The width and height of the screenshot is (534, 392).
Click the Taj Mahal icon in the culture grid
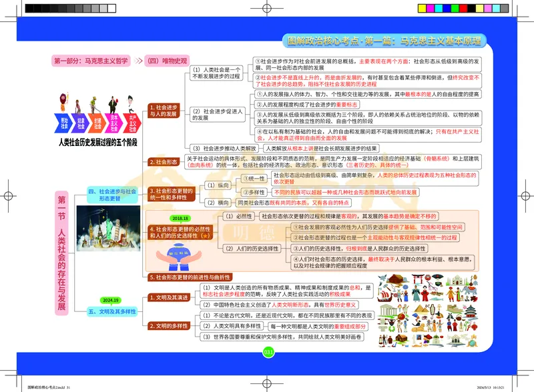457,281
